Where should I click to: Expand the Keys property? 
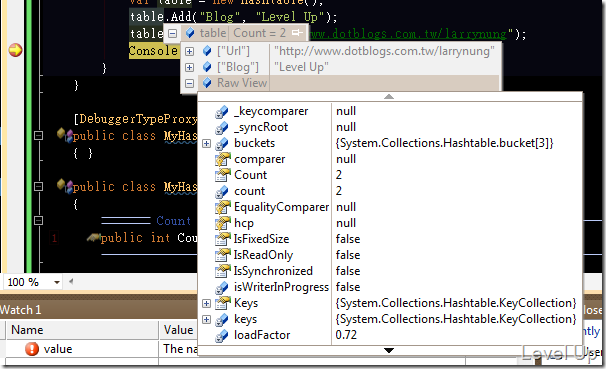(x=206, y=303)
